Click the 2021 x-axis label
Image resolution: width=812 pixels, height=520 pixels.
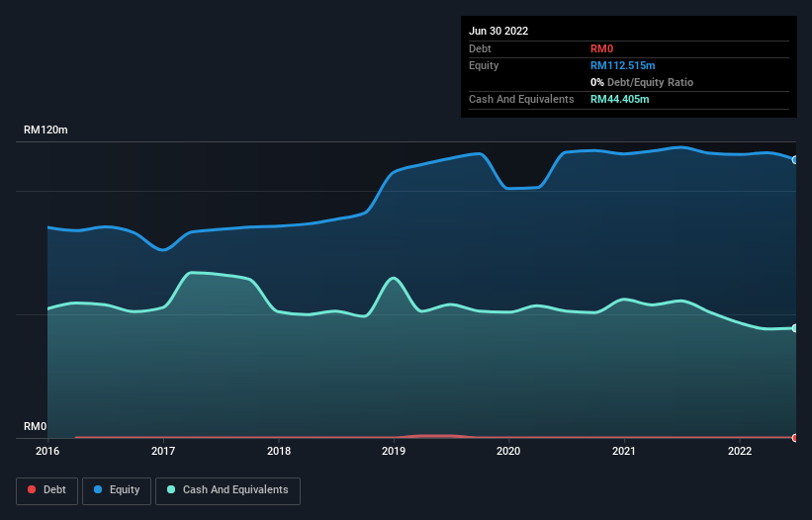tap(624, 451)
